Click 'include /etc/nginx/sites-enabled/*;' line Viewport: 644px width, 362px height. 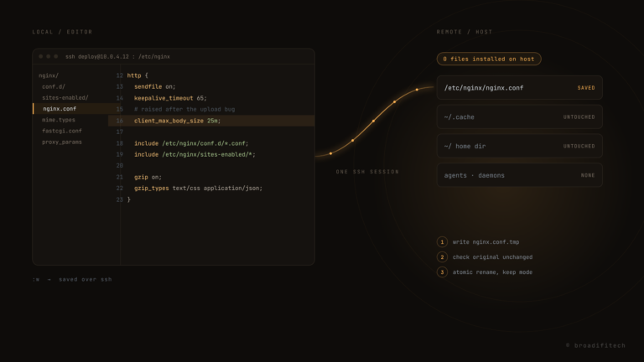(195, 154)
